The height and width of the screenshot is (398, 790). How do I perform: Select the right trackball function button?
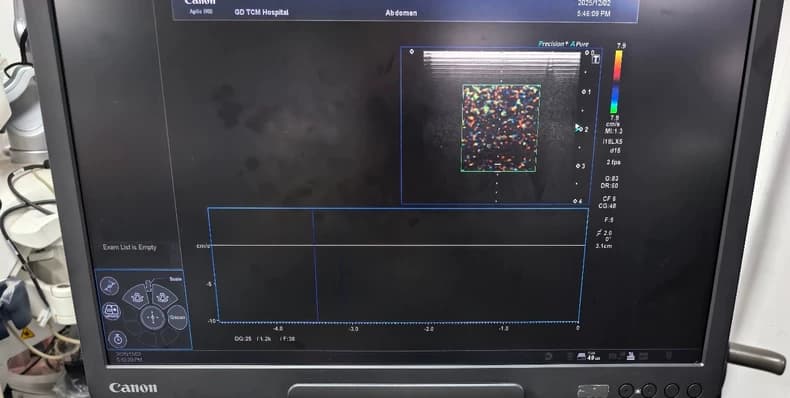164,296
